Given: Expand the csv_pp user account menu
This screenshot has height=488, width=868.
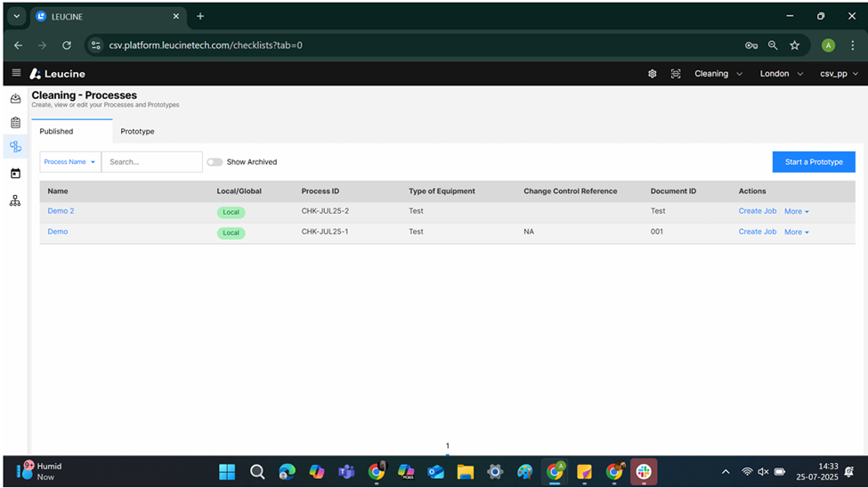Looking at the screenshot, I should (x=839, y=74).
